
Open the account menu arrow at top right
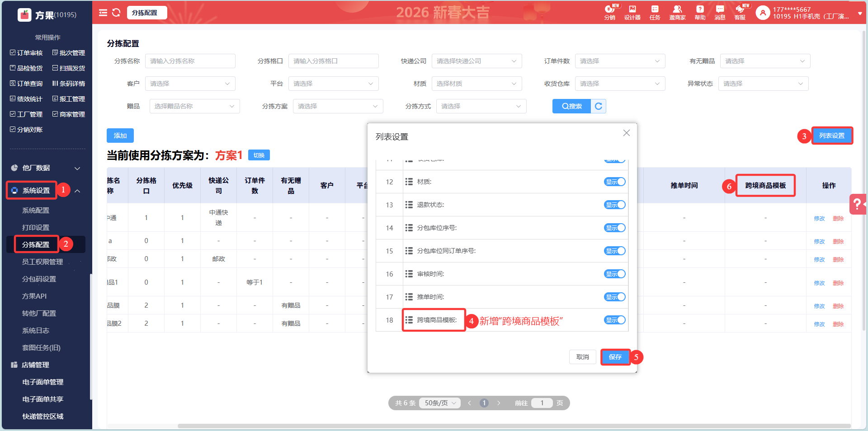[859, 14]
